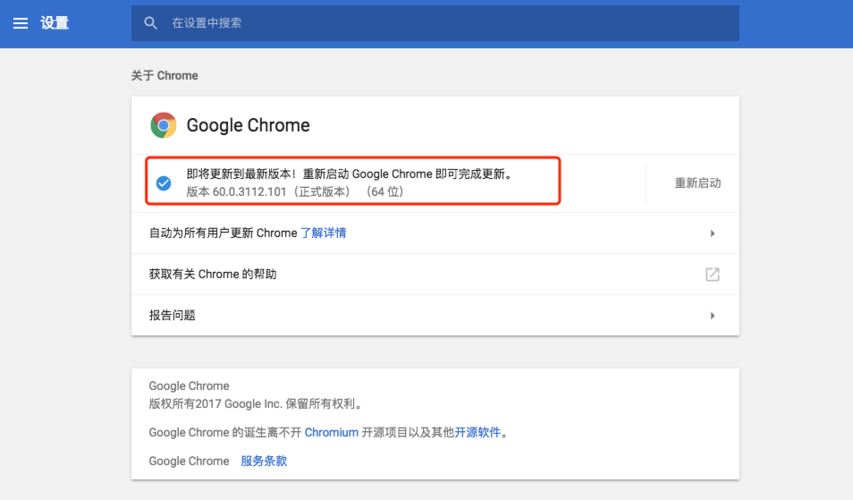This screenshot has width=853, height=500.
Task: Click the 版权所有2017 Google Inc. text
Action: (x=256, y=404)
